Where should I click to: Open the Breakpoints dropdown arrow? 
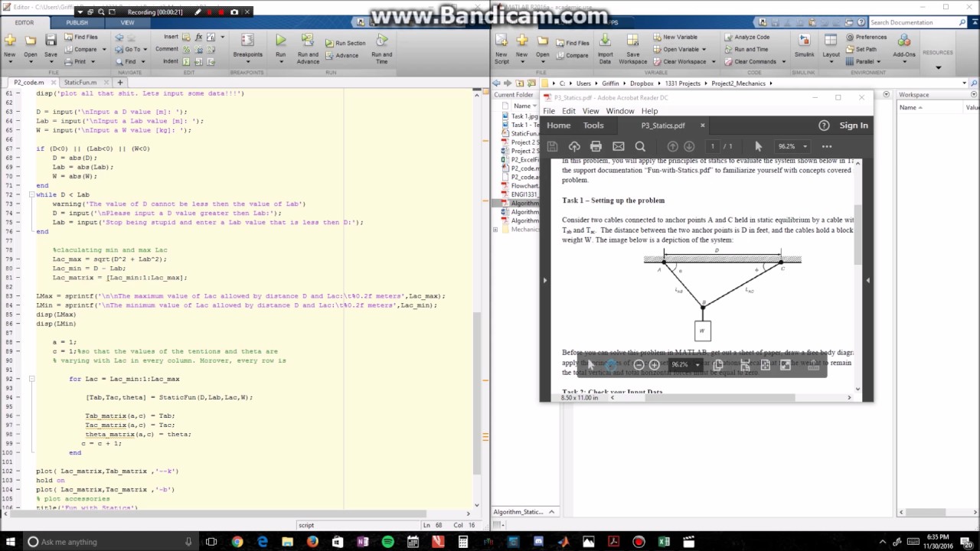(x=247, y=61)
